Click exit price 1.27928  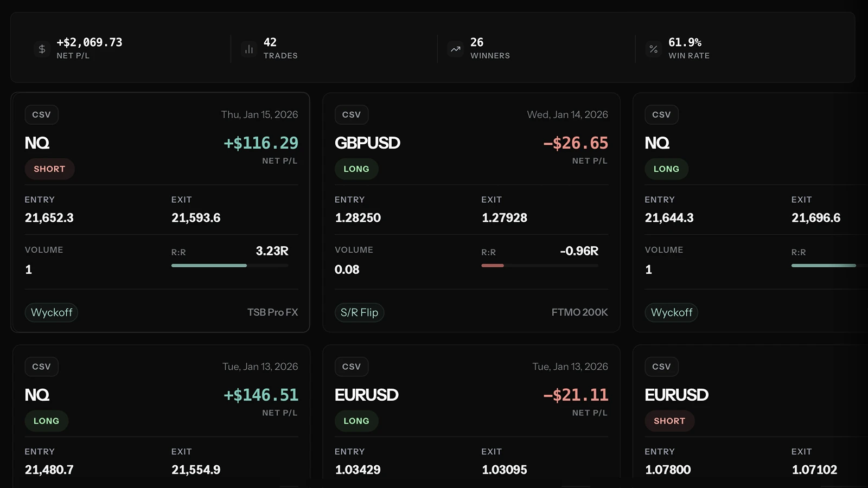[505, 218]
